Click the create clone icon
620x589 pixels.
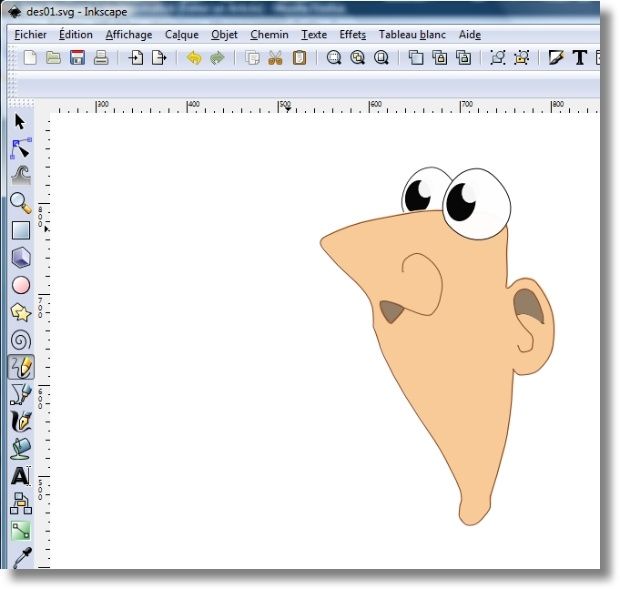pyautogui.click(x=439, y=58)
